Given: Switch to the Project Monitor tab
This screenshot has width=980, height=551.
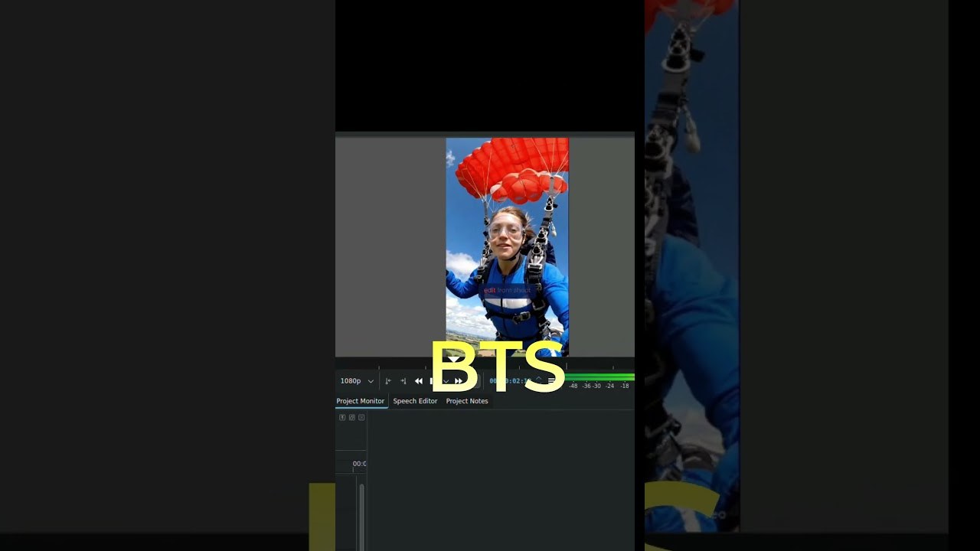Looking at the screenshot, I should coord(361,401).
